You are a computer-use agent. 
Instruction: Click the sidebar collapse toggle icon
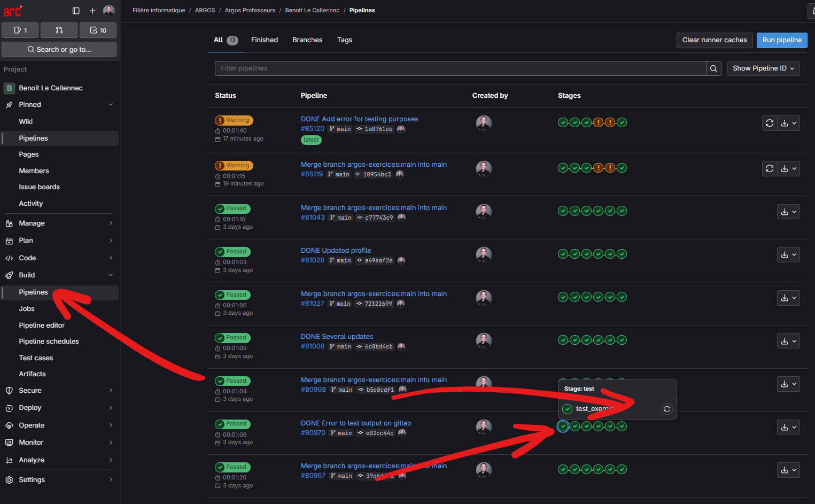coord(76,11)
